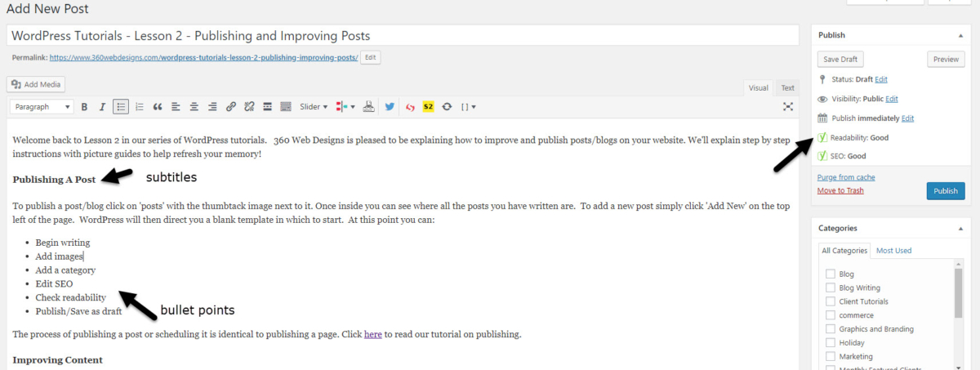Collapse the Categories panel
This screenshot has width=980, height=370.
point(960,228)
